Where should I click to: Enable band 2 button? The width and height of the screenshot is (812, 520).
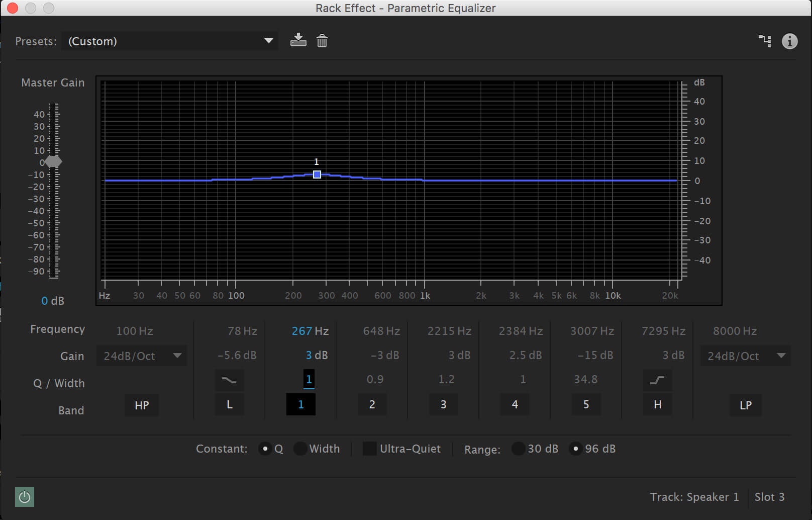(x=372, y=404)
